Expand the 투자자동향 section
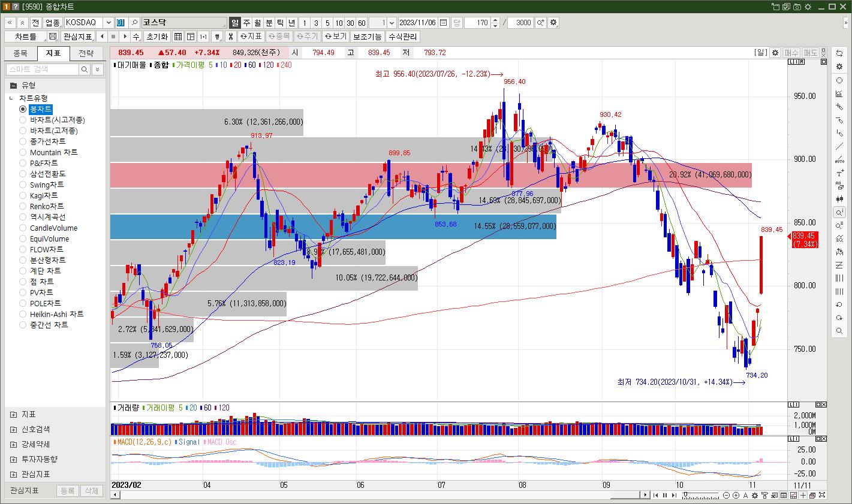The image size is (852, 504). coord(14,459)
